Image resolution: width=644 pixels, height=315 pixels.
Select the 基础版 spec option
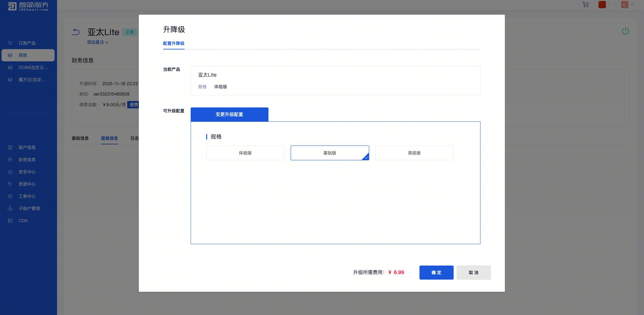pos(329,153)
